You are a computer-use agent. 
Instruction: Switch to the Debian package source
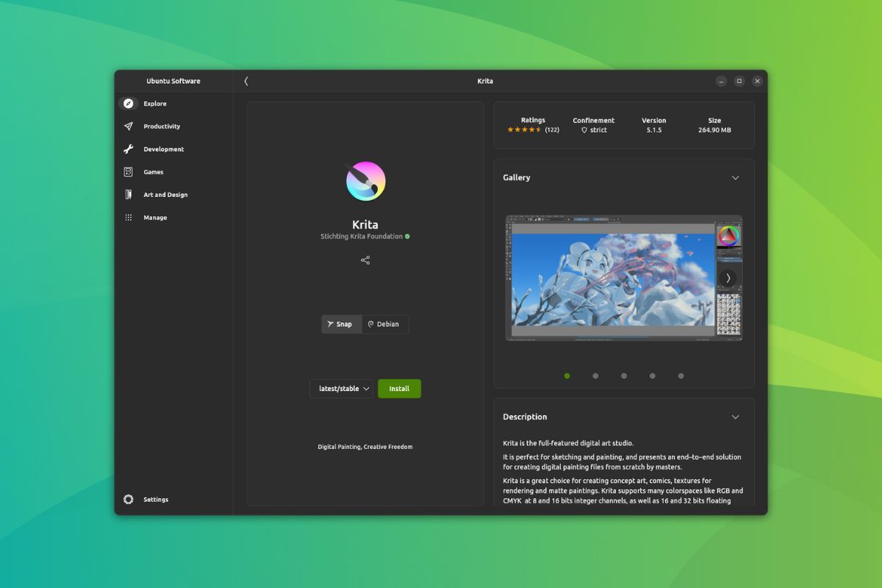pos(384,323)
